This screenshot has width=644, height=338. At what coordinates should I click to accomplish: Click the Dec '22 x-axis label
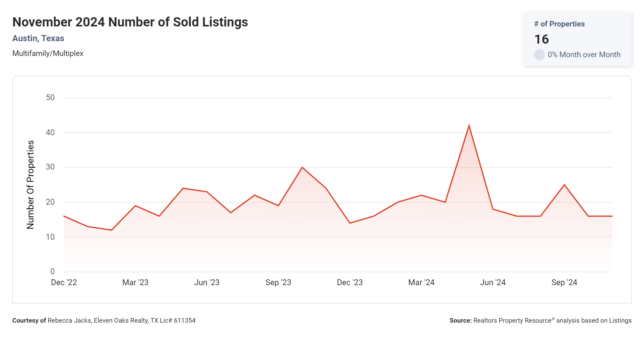tap(64, 282)
